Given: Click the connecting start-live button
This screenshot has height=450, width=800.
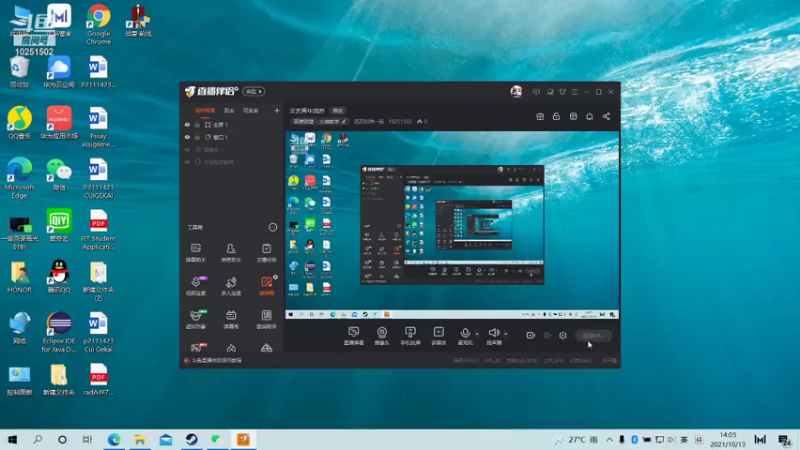Looking at the screenshot, I should (x=593, y=336).
